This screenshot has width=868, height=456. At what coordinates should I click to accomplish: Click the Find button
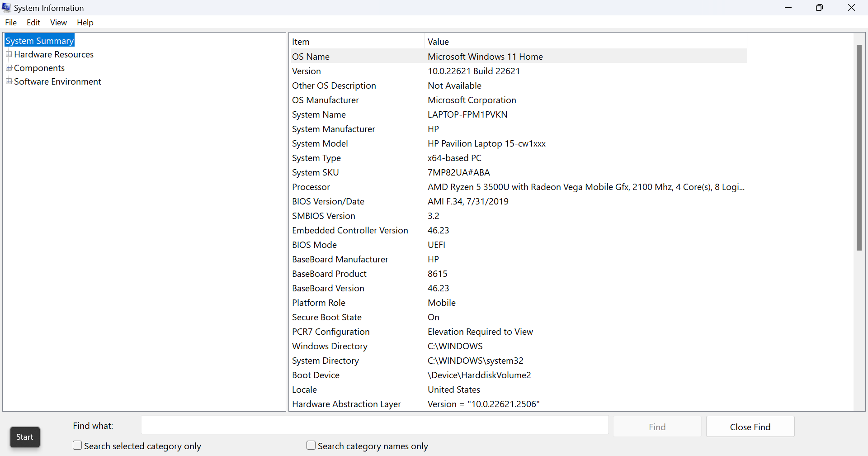[657, 427]
